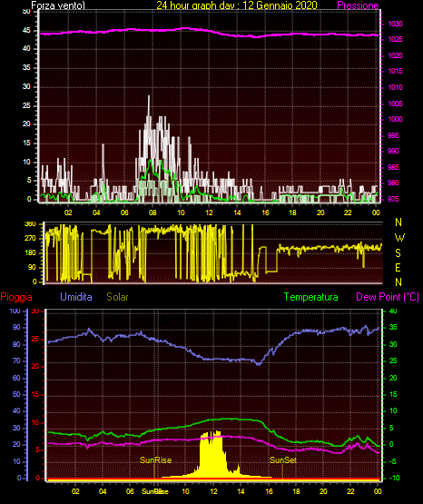This screenshot has width=423, height=504.
Task: Click the pressure value 975 on right axis
Action: pyautogui.click(x=393, y=199)
